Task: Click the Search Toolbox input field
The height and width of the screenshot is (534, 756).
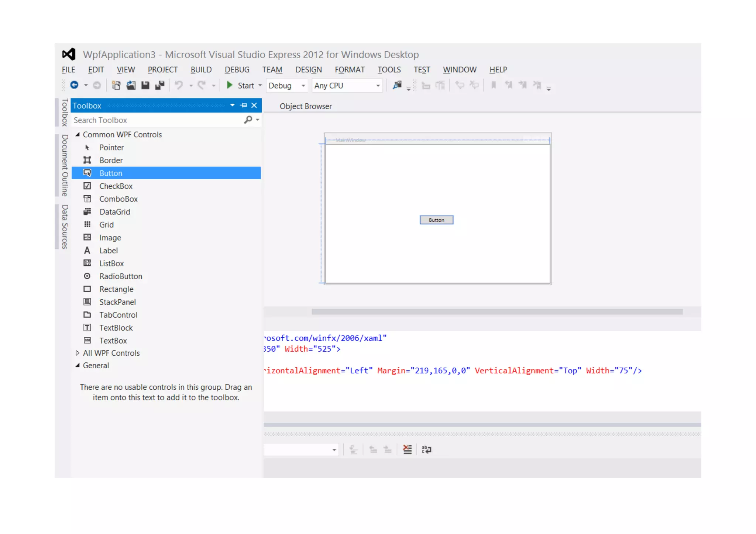Action: [157, 120]
